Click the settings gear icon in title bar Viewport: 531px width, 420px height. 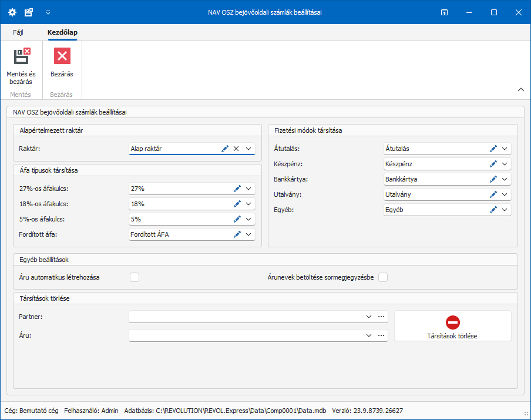point(12,12)
